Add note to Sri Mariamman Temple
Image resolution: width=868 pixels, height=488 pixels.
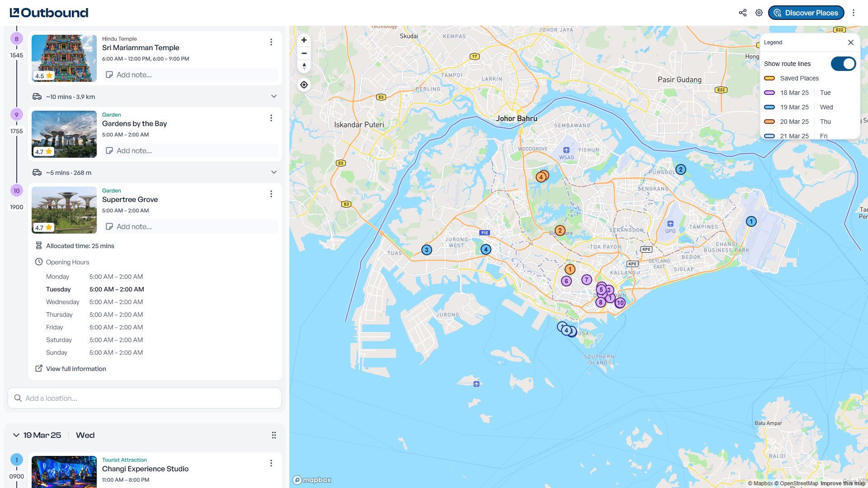[190, 75]
